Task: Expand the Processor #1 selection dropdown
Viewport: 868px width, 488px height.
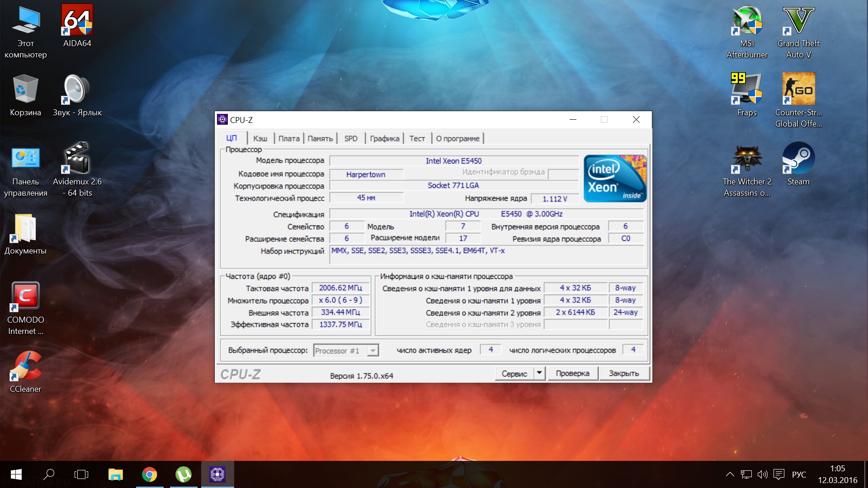Action: (x=373, y=351)
